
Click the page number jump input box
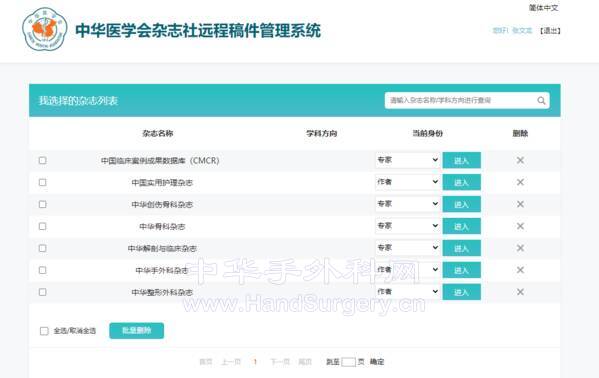[x=348, y=362]
